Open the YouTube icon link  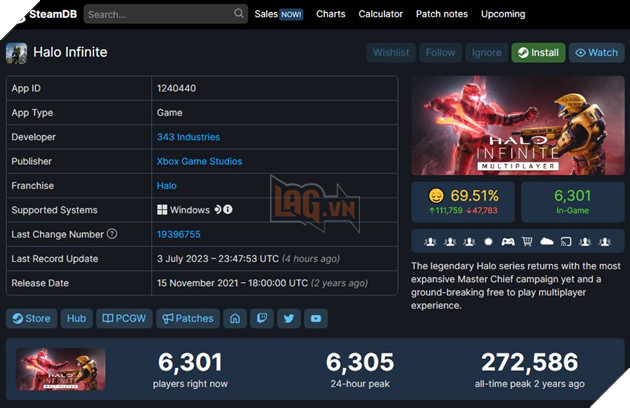[316, 318]
